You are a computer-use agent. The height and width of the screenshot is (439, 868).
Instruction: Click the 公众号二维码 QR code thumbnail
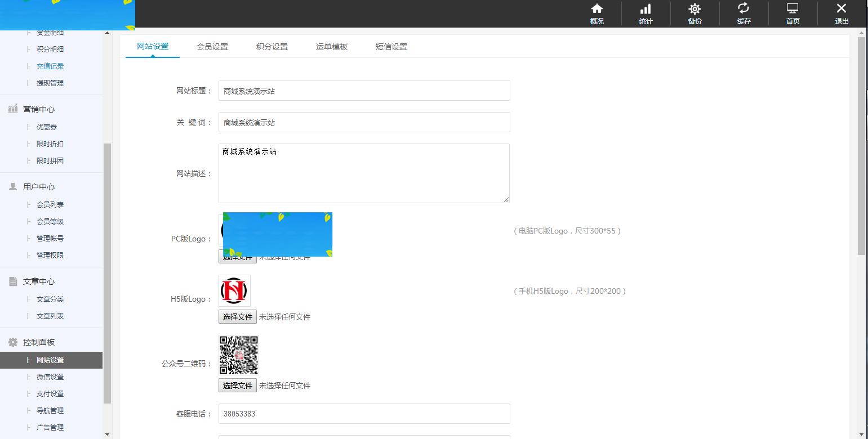tap(238, 355)
